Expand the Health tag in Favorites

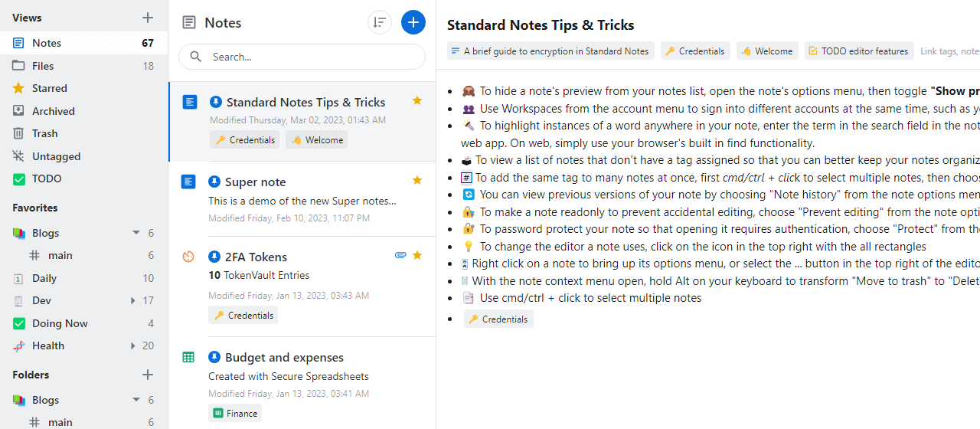click(x=133, y=345)
